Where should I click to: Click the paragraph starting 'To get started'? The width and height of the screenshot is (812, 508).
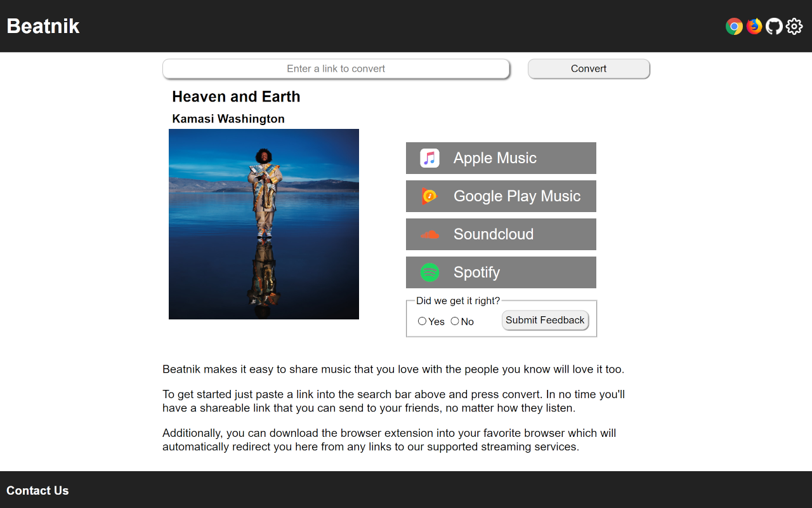point(393,401)
